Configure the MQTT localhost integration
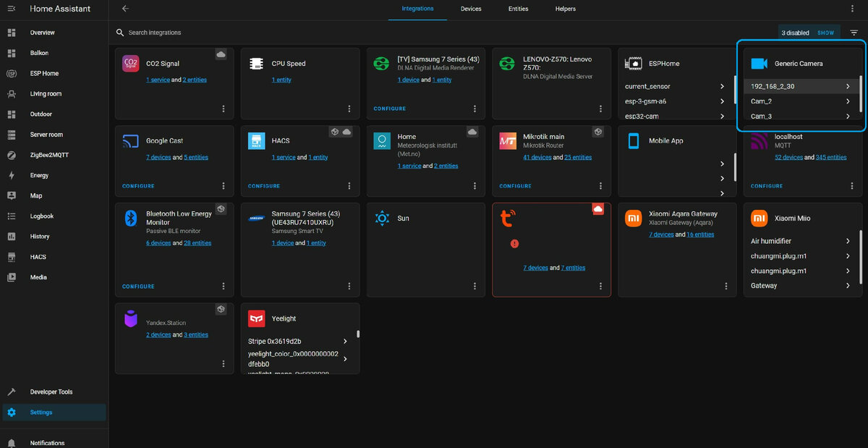This screenshot has height=448, width=868. pyautogui.click(x=767, y=186)
